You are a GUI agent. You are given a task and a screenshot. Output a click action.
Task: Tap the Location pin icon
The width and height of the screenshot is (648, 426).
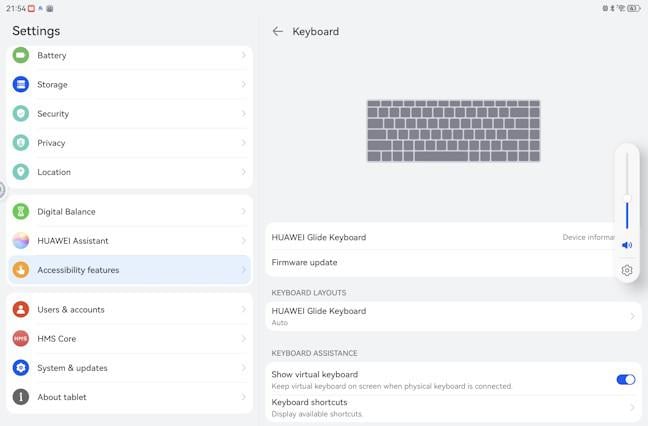pos(21,172)
